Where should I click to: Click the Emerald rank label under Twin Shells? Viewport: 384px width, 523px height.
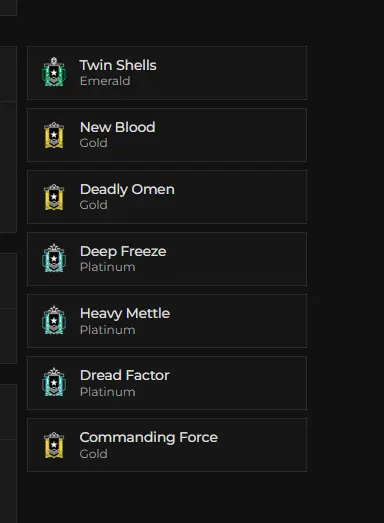[x=105, y=81]
